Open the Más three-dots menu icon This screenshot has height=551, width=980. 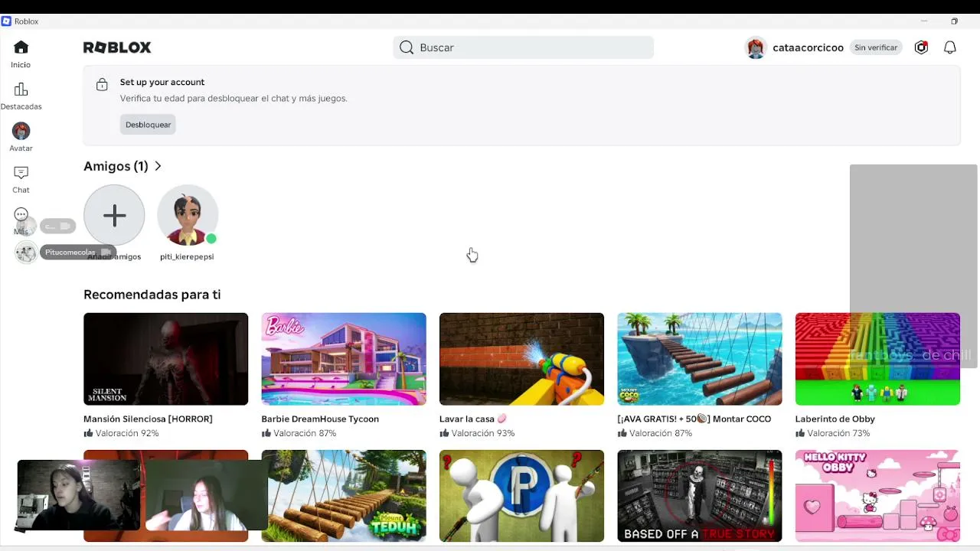21,215
